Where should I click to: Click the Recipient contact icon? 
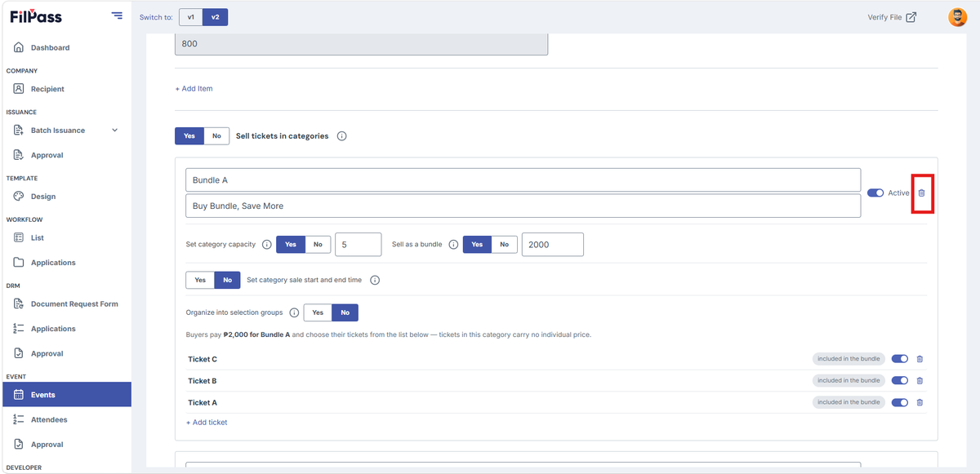tap(19, 89)
